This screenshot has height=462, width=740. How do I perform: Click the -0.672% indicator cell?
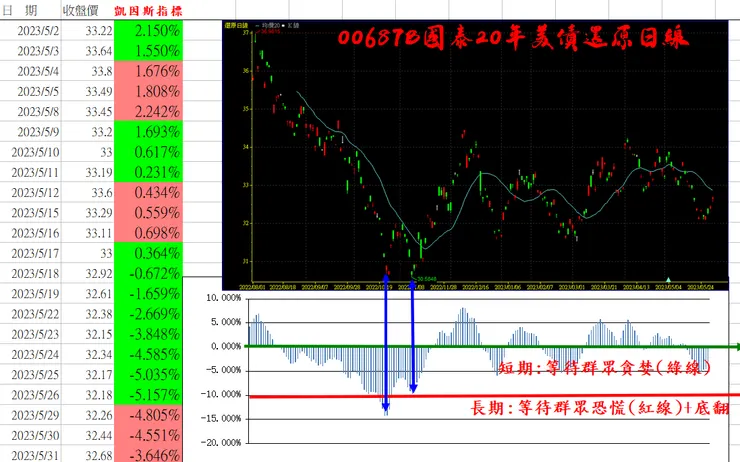click(x=148, y=274)
